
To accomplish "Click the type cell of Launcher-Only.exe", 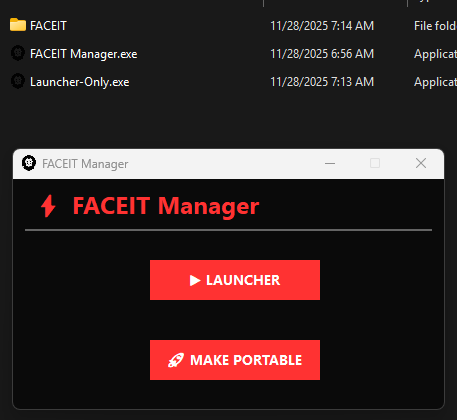I will pyautogui.click(x=435, y=82).
